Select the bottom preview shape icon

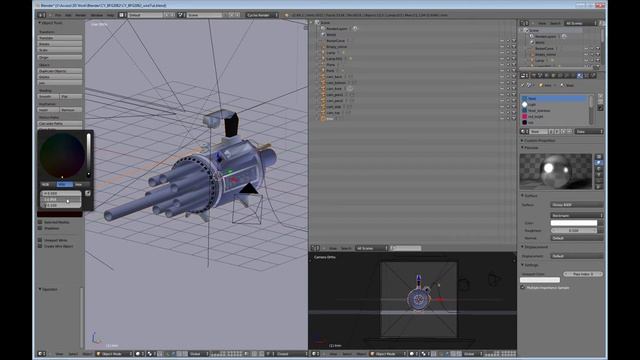(x=599, y=187)
